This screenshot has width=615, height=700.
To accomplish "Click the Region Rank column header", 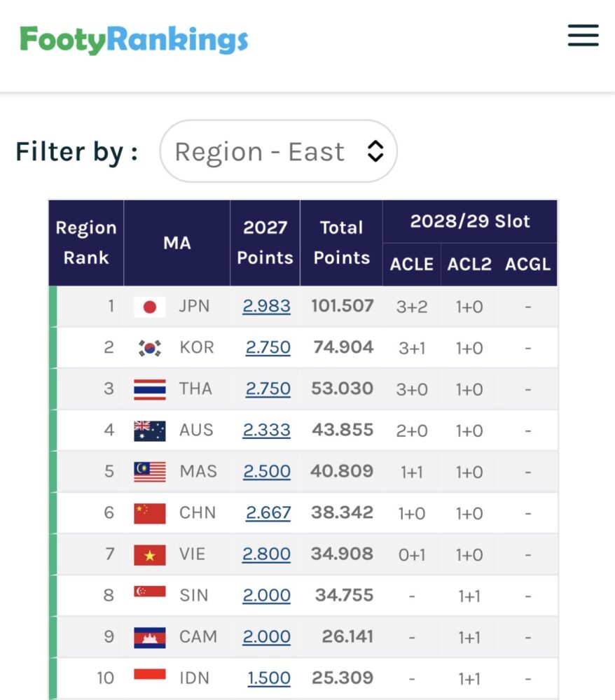I will pos(86,243).
